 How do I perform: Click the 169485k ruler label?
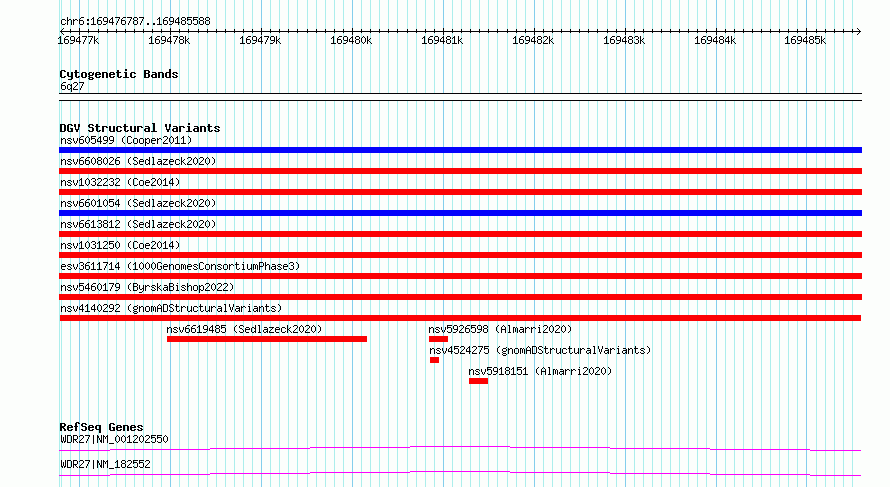pyautogui.click(x=805, y=40)
